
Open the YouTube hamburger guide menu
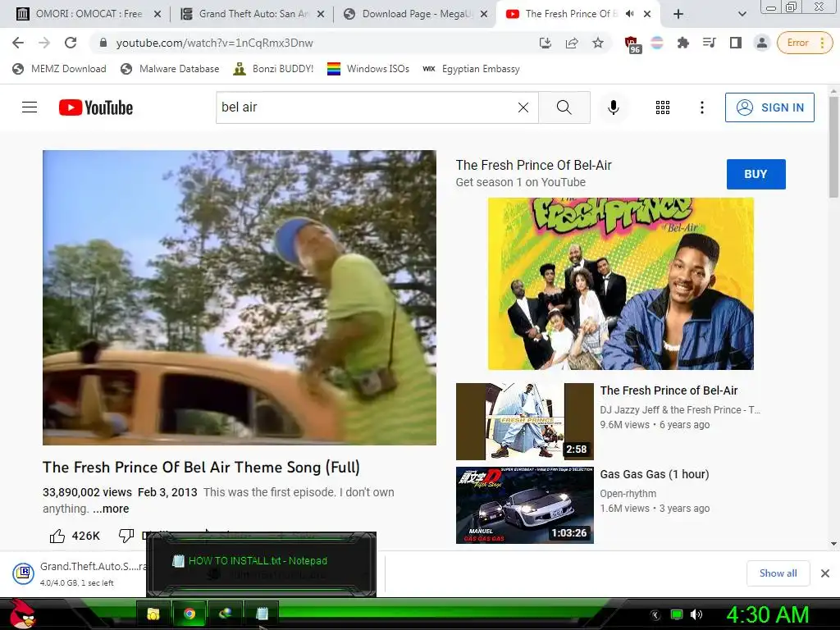pos(30,107)
